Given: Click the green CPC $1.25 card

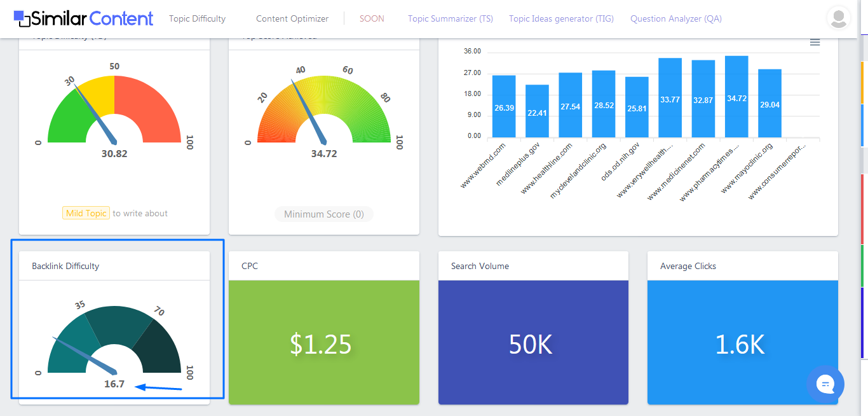Looking at the screenshot, I should (x=324, y=342).
